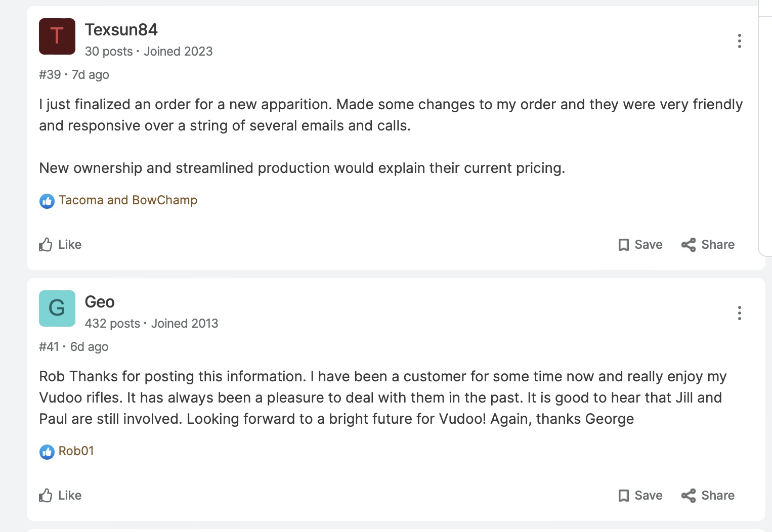
Task: Open Geo's username profile link
Action: pos(100,302)
